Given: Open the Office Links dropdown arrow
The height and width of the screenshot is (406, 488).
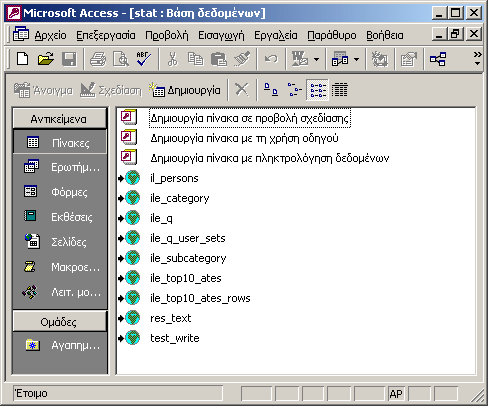Looking at the screenshot, I should pyautogui.click(x=316, y=60).
